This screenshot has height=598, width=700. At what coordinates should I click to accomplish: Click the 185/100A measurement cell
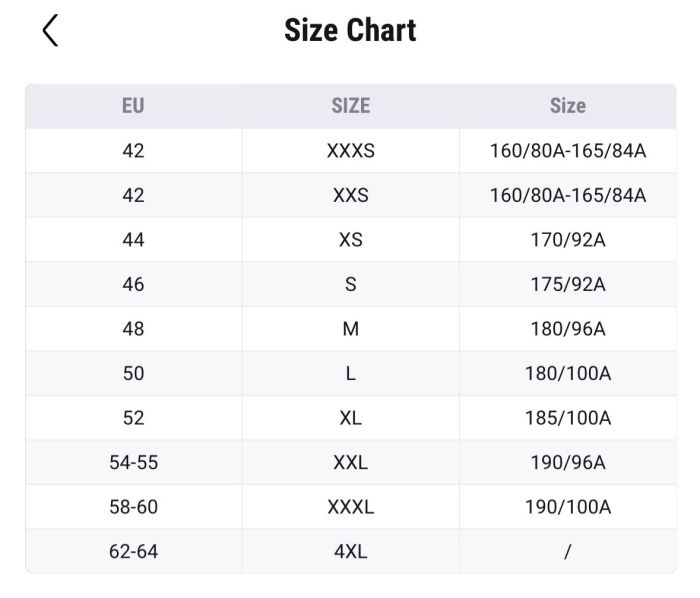point(567,418)
